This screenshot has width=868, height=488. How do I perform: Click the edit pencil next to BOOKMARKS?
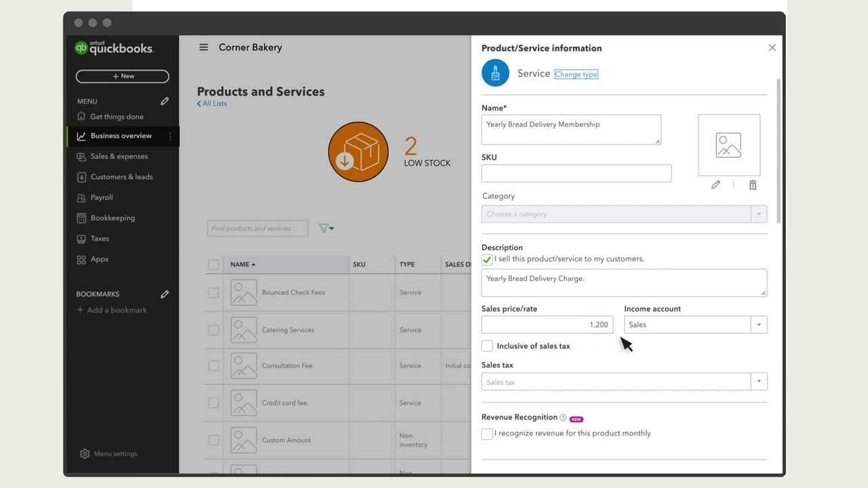pos(164,294)
